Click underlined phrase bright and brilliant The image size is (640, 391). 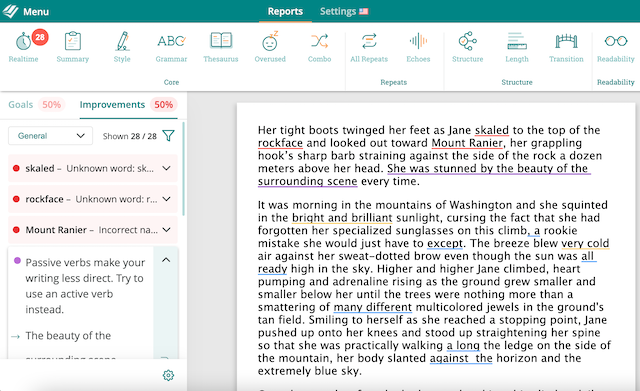[342, 218]
